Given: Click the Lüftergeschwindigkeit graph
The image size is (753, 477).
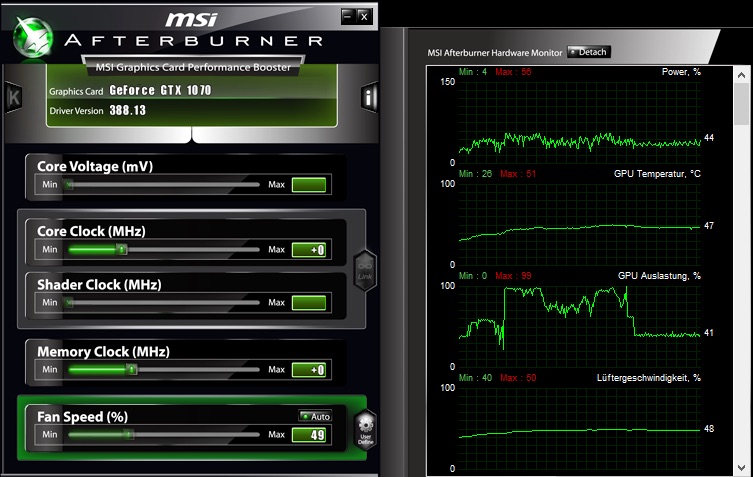Looking at the screenshot, I should (580, 428).
